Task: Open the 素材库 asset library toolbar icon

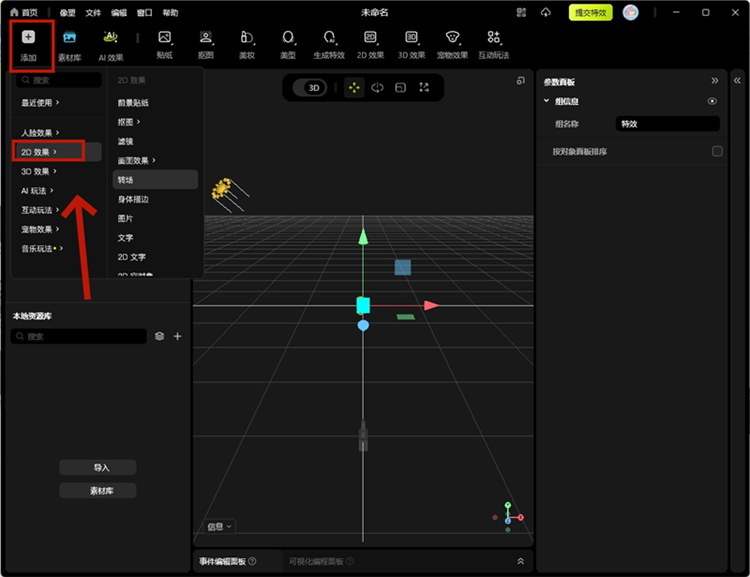Action: point(69,38)
